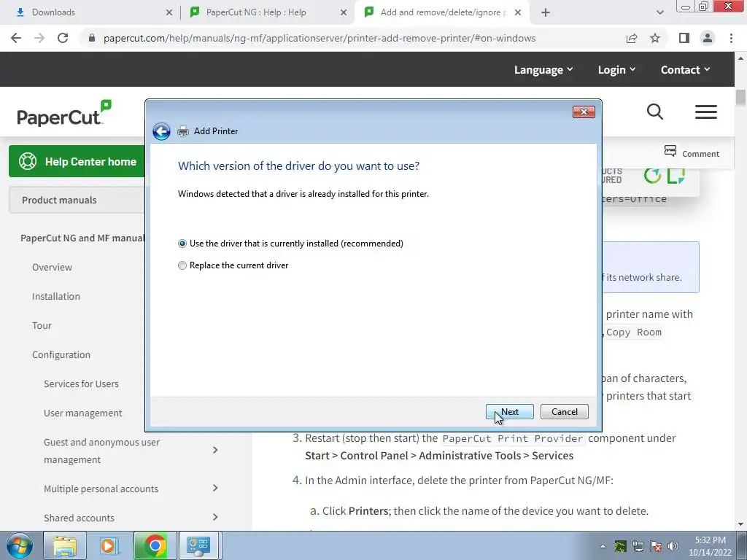Click the printer icon beside Add Printer title

pos(183,131)
